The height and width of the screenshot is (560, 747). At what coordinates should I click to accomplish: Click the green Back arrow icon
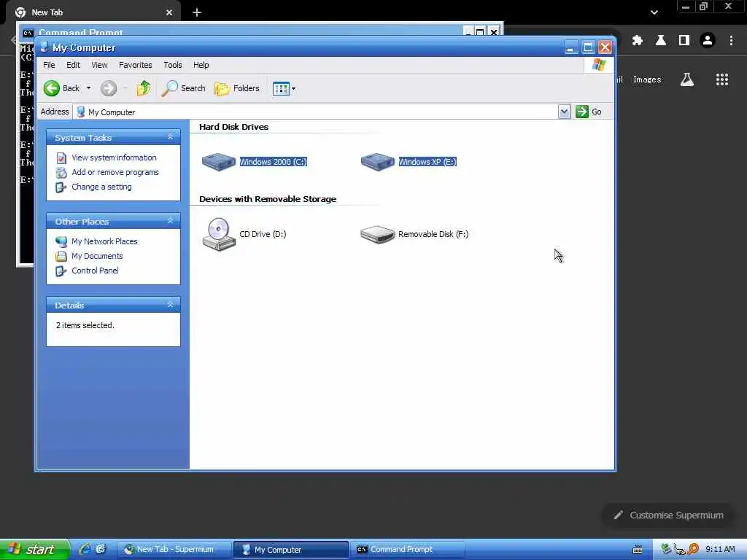(x=52, y=88)
